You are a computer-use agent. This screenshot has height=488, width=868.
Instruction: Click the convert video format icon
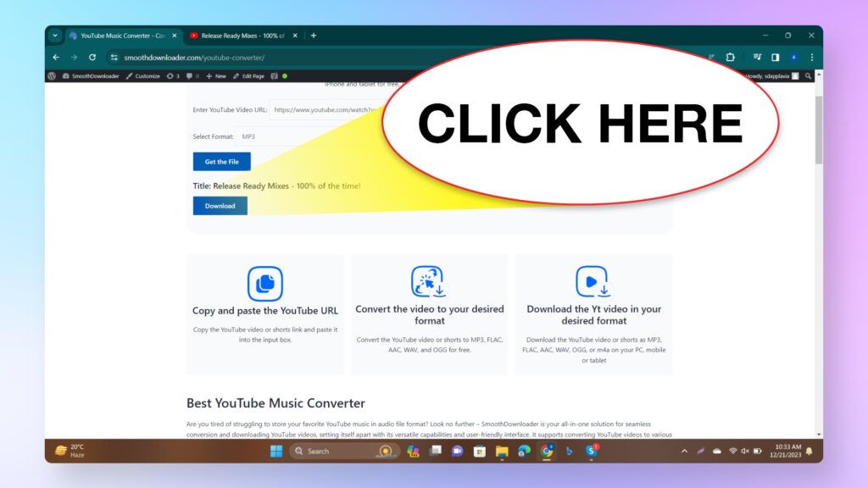[428, 281]
